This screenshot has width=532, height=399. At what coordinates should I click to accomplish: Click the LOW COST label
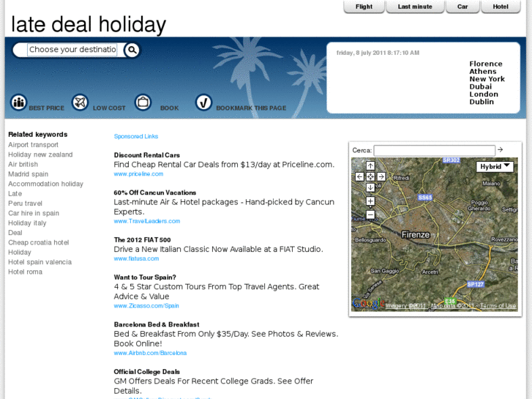point(109,108)
